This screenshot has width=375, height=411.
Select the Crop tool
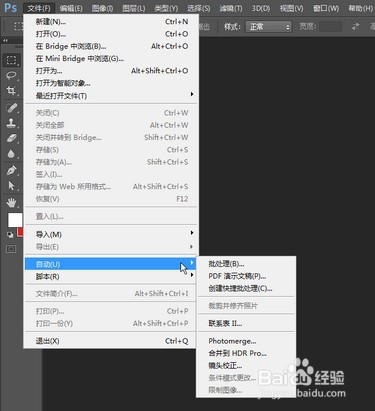point(11,90)
